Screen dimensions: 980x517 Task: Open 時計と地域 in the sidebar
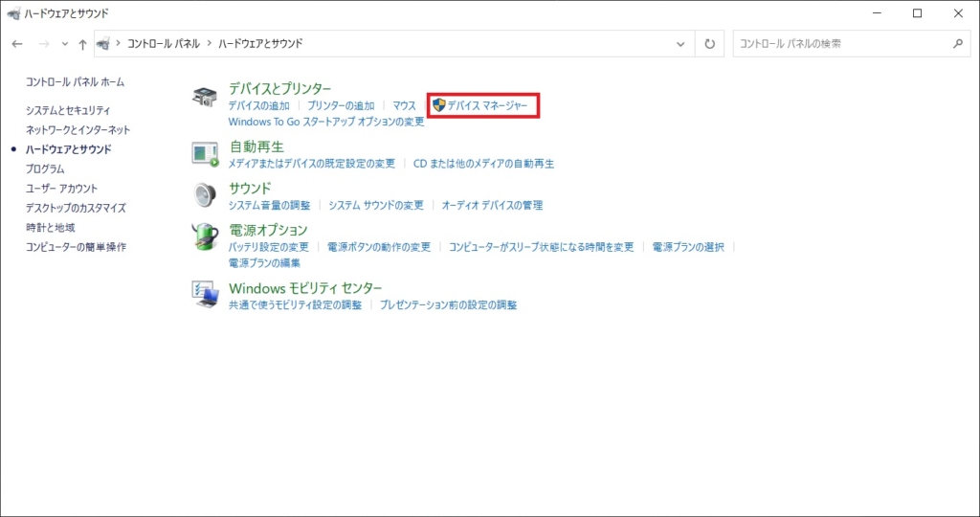pyautogui.click(x=50, y=228)
